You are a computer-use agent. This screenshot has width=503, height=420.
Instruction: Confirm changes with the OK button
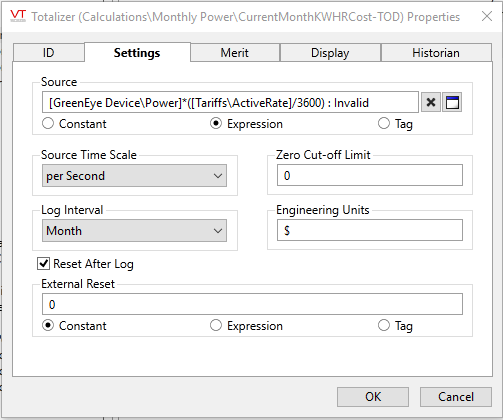click(373, 397)
